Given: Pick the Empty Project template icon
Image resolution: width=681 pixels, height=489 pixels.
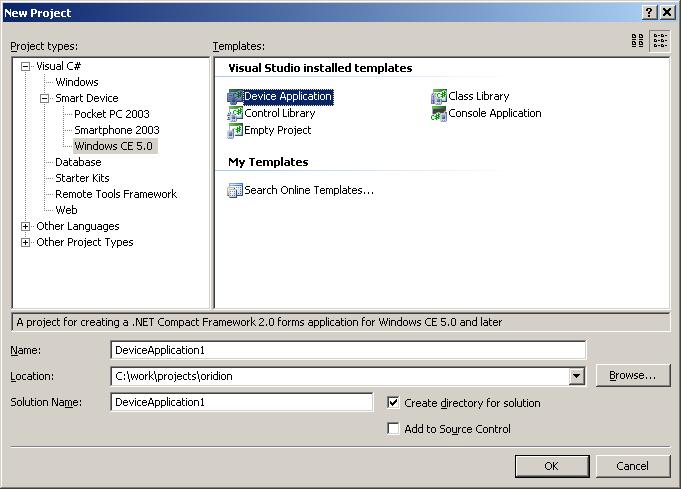Looking at the screenshot, I should [235, 131].
